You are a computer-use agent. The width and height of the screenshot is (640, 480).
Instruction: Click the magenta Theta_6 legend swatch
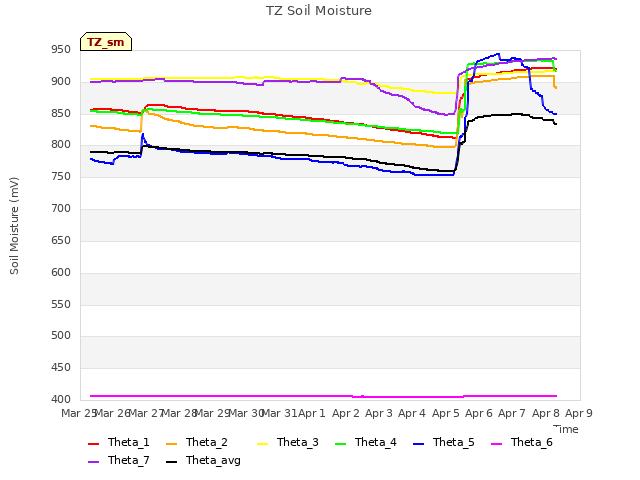pos(497,444)
